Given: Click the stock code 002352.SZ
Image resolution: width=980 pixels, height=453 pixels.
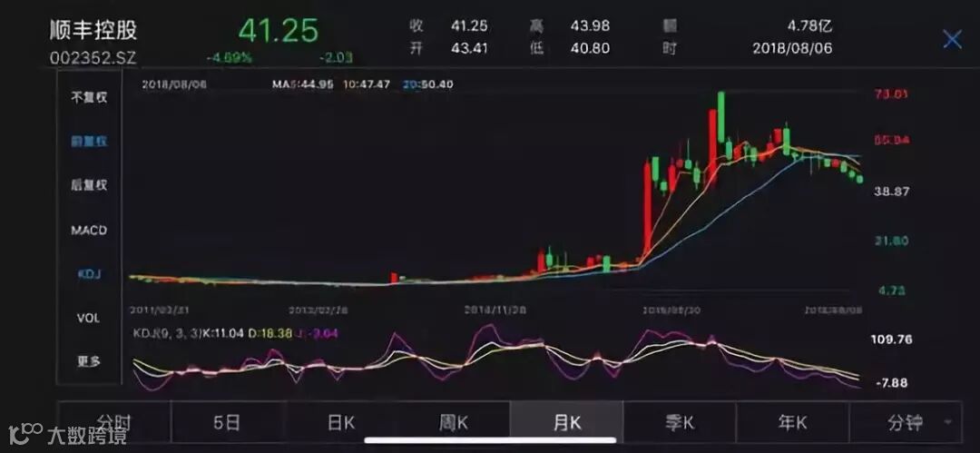Looking at the screenshot, I should point(93,58).
